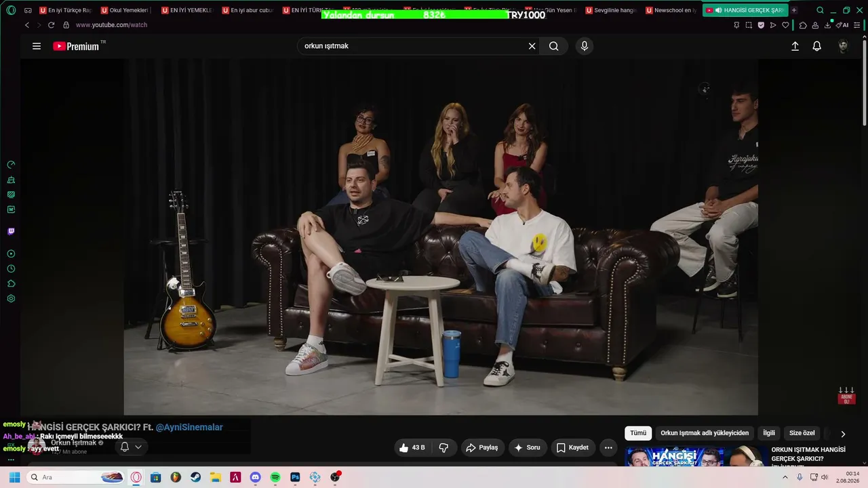Open more actions three-dot menu
Image resolution: width=868 pixels, height=488 pixels.
pos(608,447)
